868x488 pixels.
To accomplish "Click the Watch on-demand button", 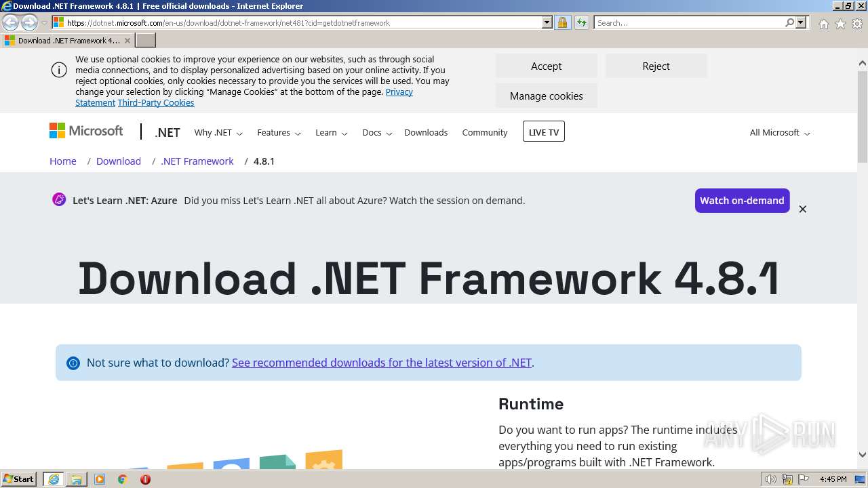I will tap(742, 201).
